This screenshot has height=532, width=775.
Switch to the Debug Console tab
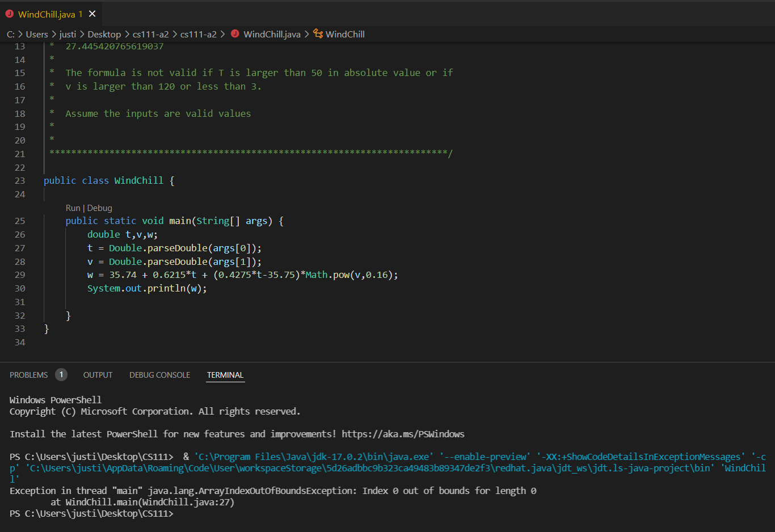(159, 375)
